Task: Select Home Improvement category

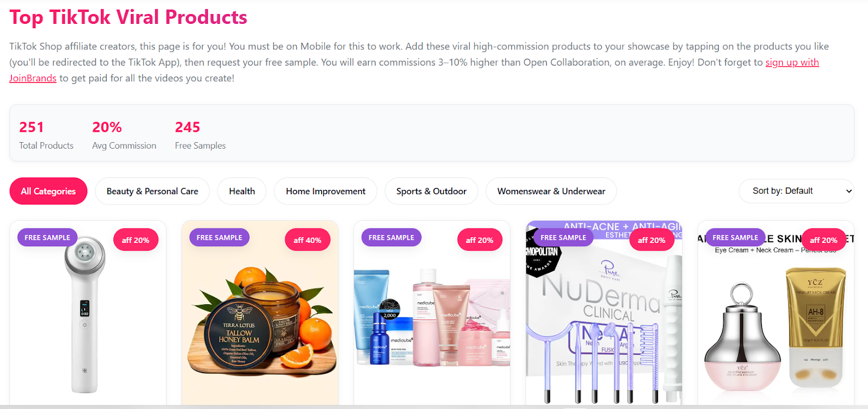Action: click(325, 191)
